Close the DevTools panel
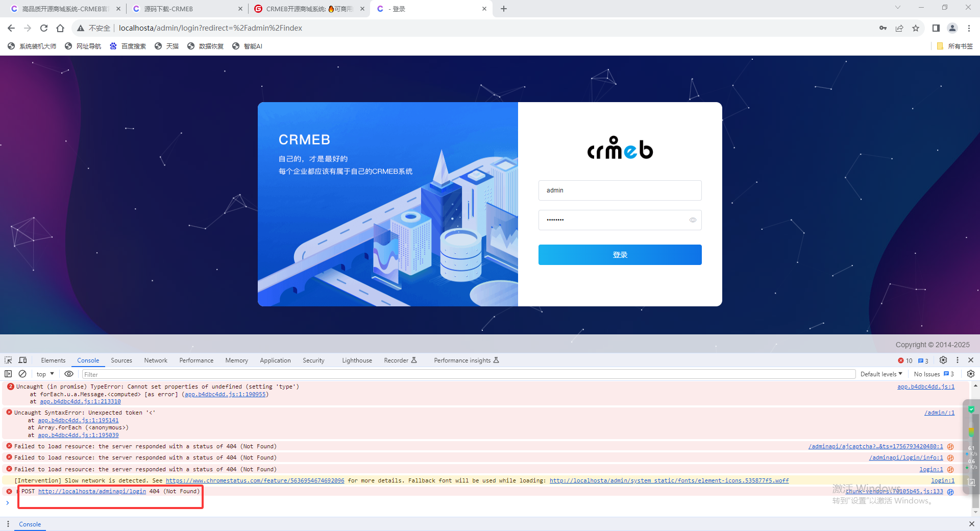Viewport: 980px width, 531px height. (971, 360)
